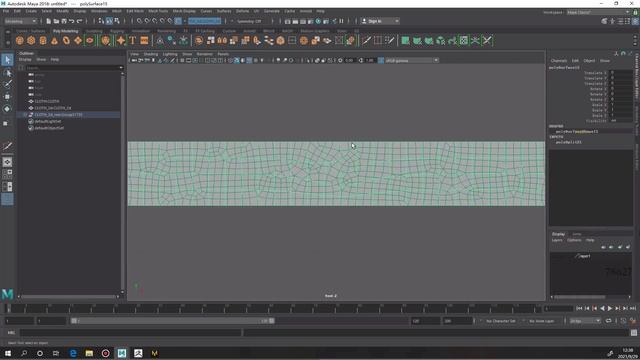
Task: Select the arrow Select tool in toolbox
Action: (7, 60)
